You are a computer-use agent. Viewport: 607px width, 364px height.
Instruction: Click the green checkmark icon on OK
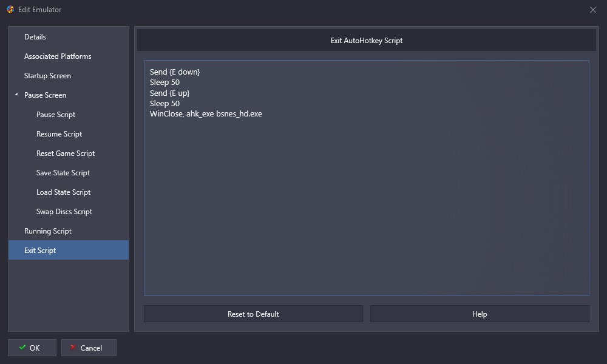(x=22, y=348)
